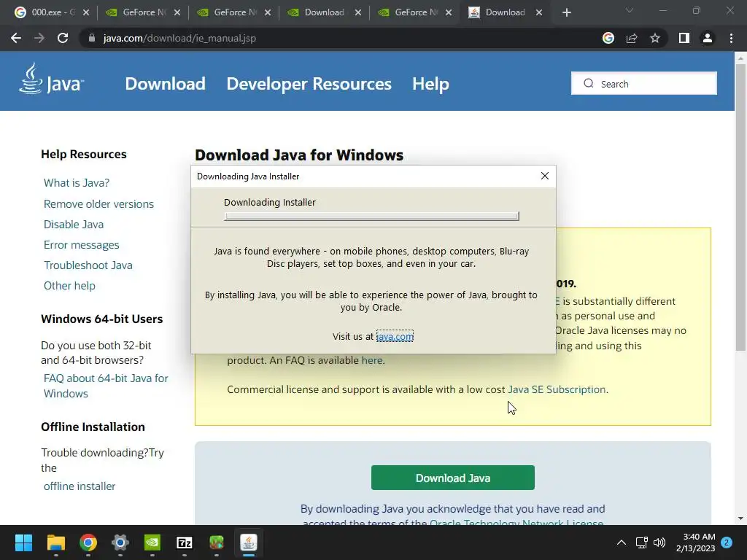Open the clock and date panel
747x560 pixels.
(695, 542)
